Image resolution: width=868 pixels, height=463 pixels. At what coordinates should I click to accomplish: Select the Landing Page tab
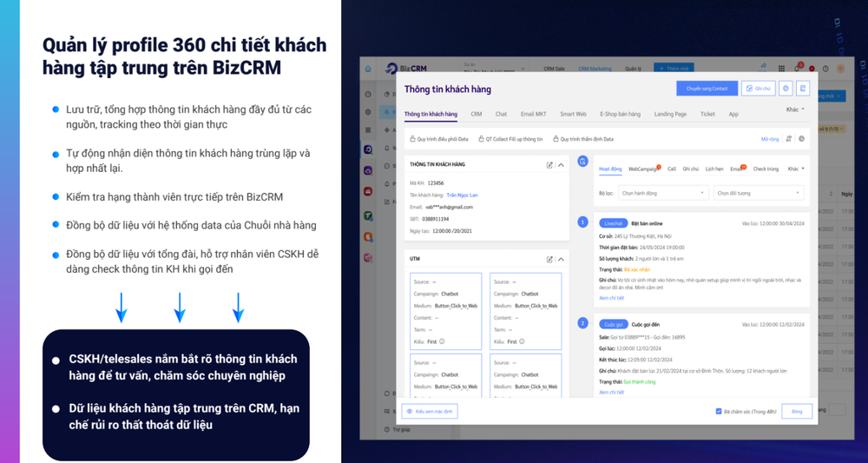[670, 114]
